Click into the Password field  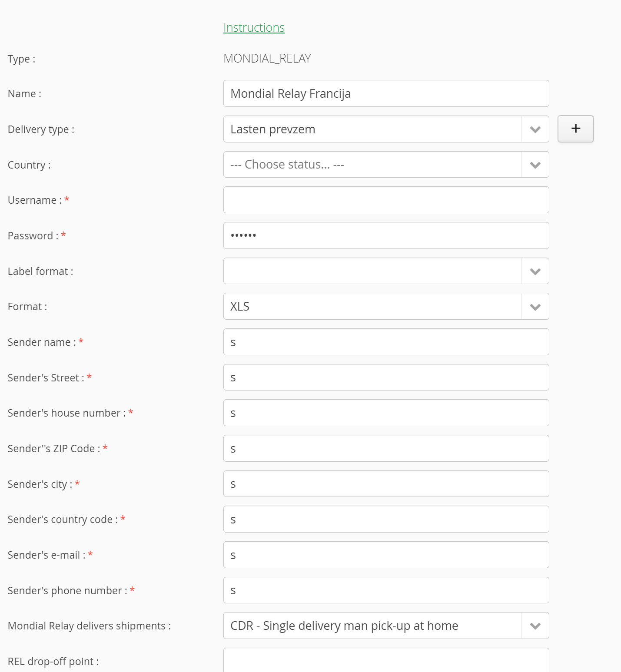(386, 235)
